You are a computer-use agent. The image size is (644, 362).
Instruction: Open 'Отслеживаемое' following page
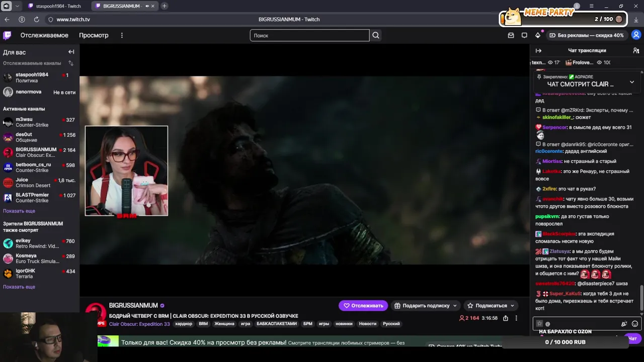coord(44,35)
